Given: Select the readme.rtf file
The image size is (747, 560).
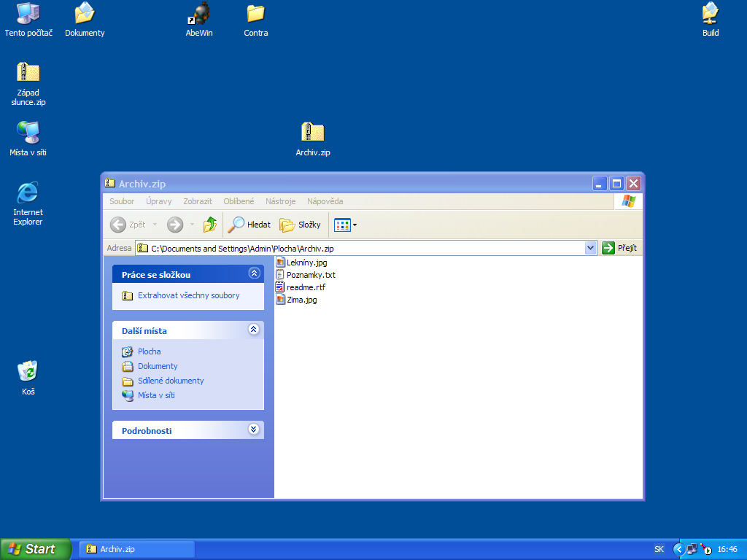Looking at the screenshot, I should [x=306, y=287].
